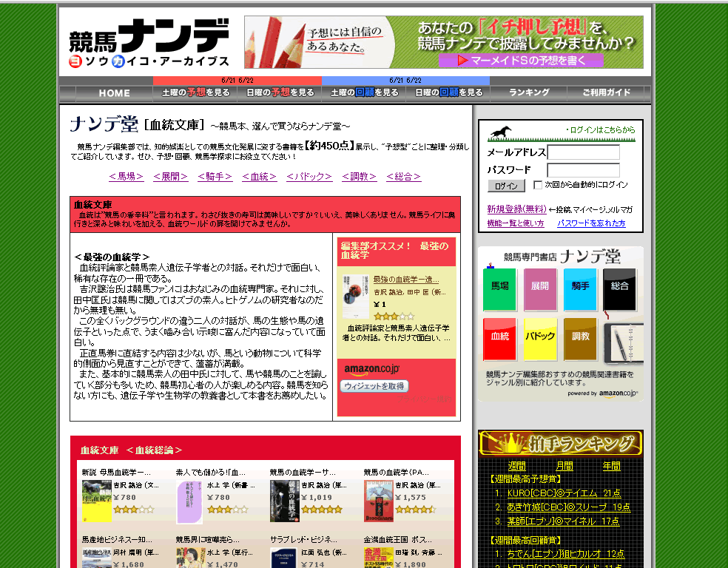Screen dimensions: 728x568
Task: Click the ウィジェットを取得 button
Action: [x=374, y=386]
